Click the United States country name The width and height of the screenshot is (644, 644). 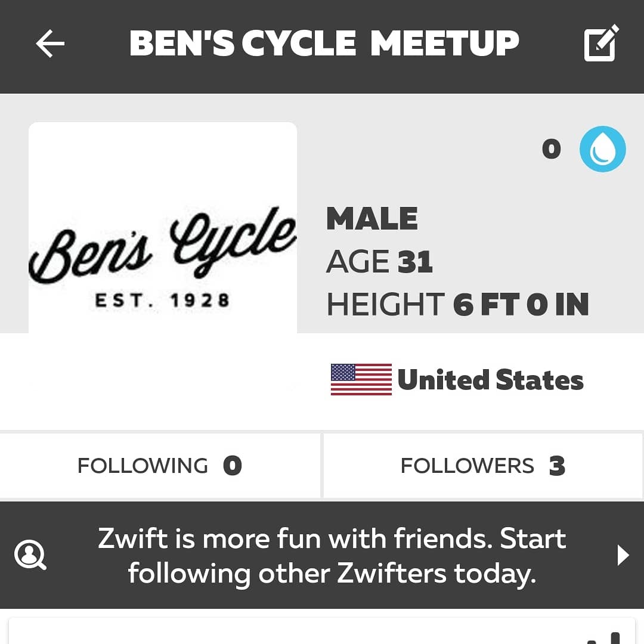tap(490, 380)
